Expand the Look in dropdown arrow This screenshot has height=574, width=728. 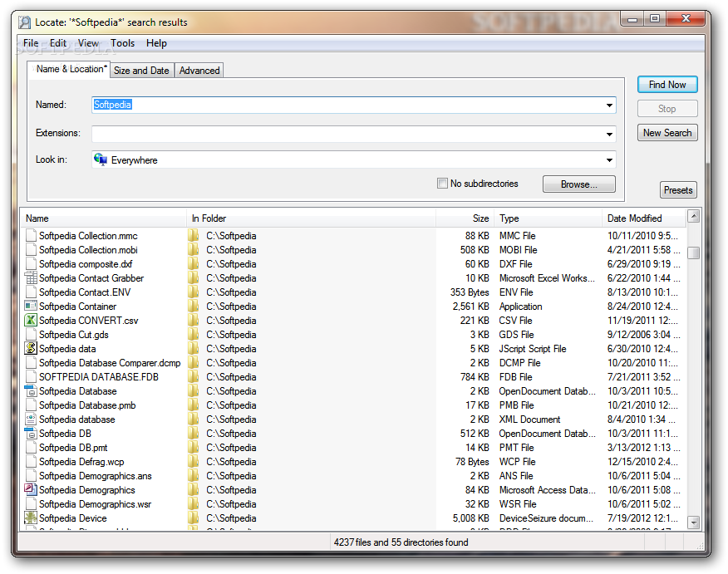coord(609,160)
